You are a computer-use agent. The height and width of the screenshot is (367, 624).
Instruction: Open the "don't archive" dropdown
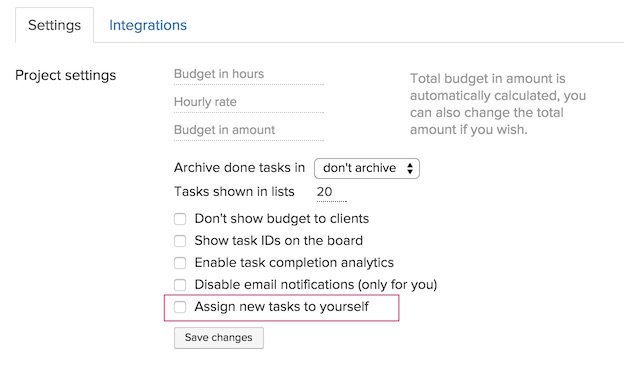coord(367,168)
